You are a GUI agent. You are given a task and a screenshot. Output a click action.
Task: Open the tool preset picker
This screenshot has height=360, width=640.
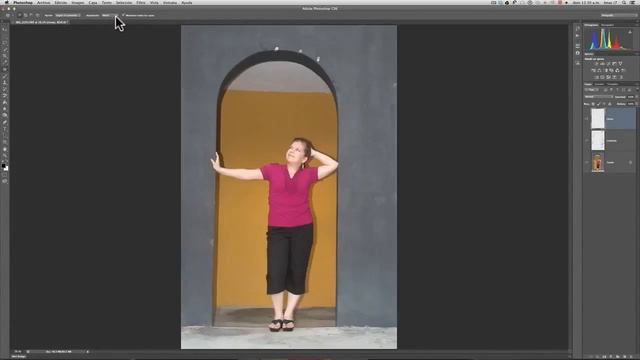point(9,15)
